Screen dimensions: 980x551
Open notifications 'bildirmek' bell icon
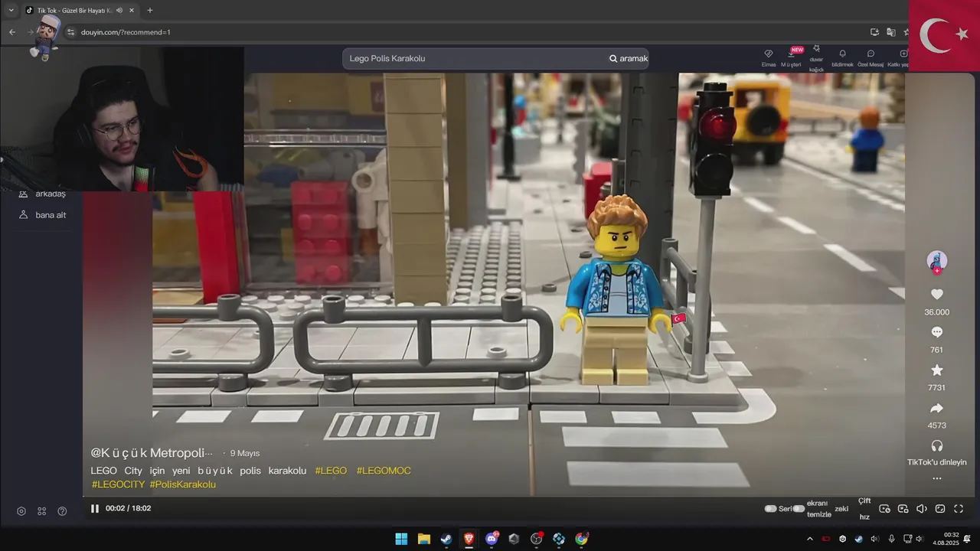[842, 58]
